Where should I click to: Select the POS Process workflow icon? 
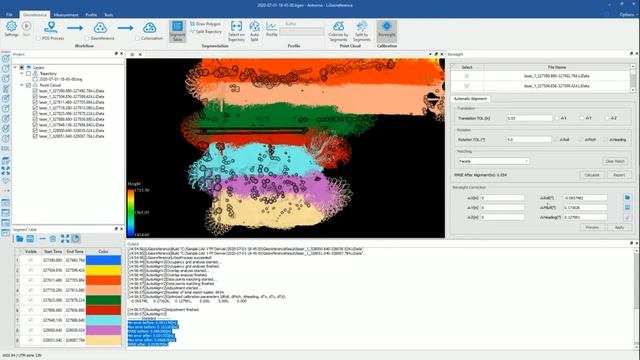click(x=51, y=27)
